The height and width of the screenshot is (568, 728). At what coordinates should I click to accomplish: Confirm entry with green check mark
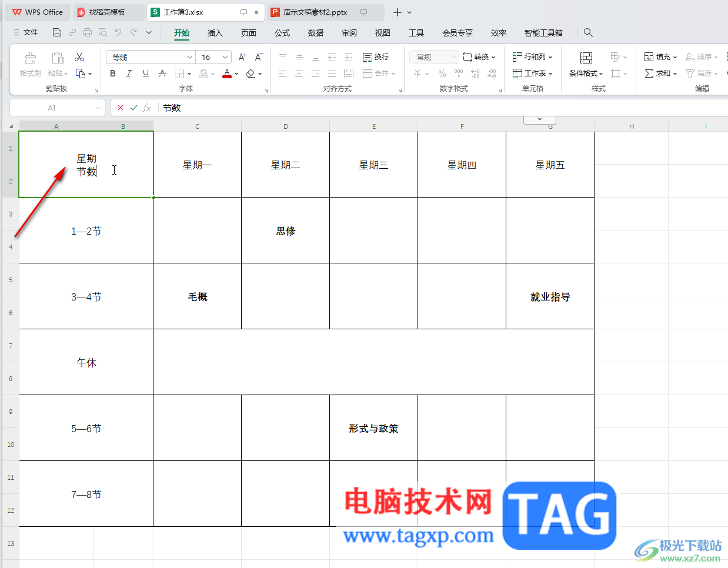point(133,108)
